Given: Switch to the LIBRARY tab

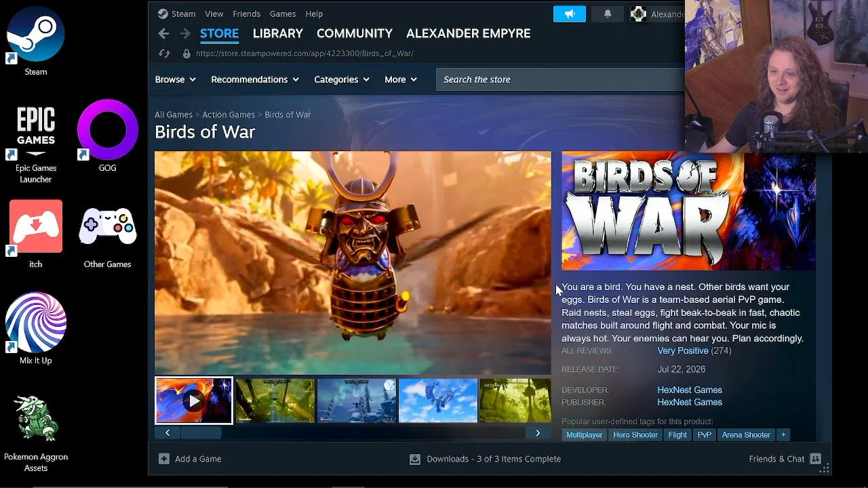Looking at the screenshot, I should 278,33.
